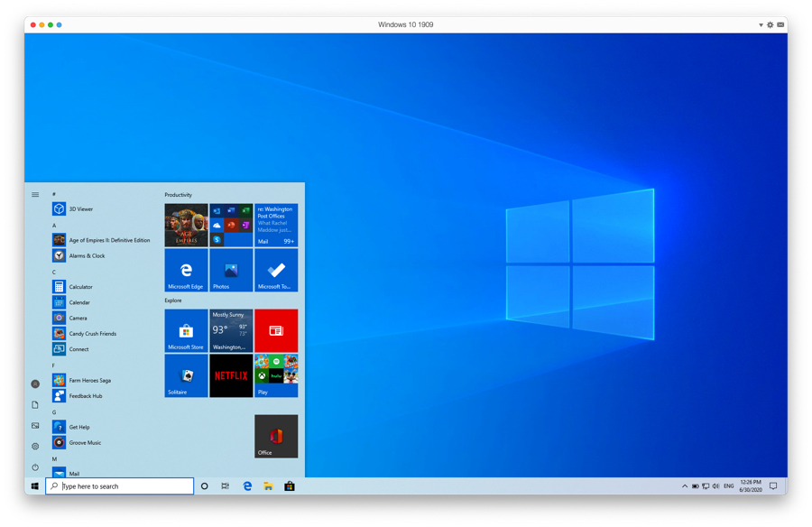The height and width of the screenshot is (527, 812).
Task: Open VM configuration gear in title bar
Action: 770,25
